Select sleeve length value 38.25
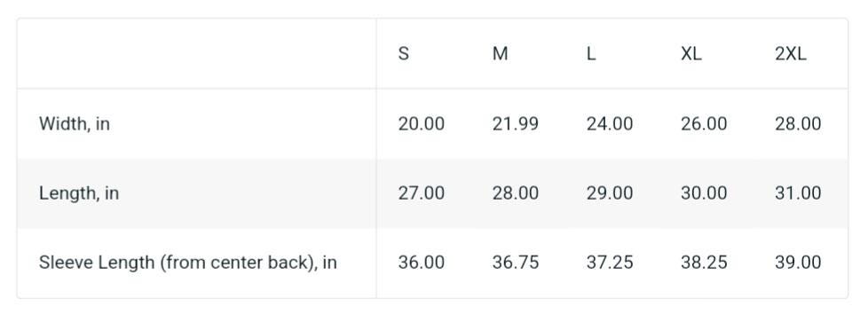 pyautogui.click(x=704, y=263)
